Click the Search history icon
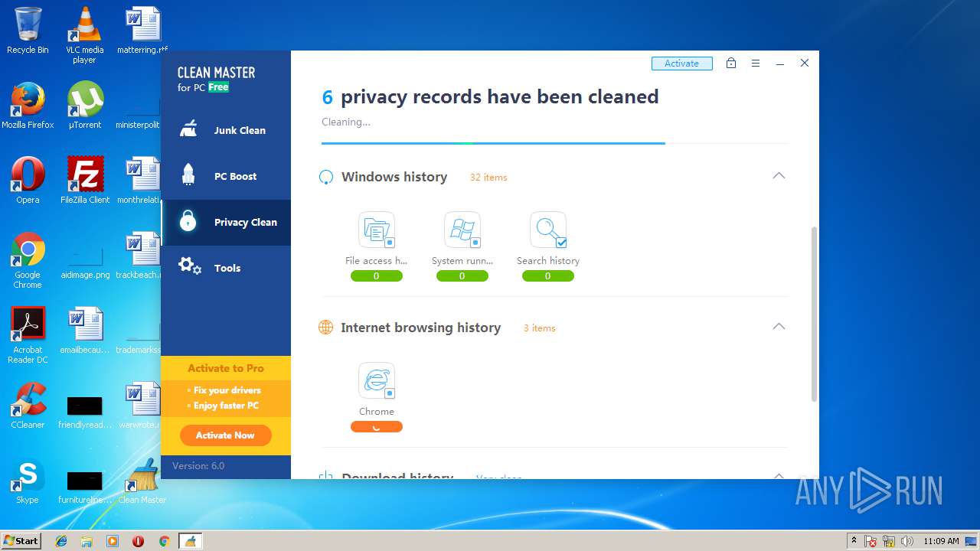Image resolution: width=980 pixels, height=551 pixels. (x=548, y=230)
